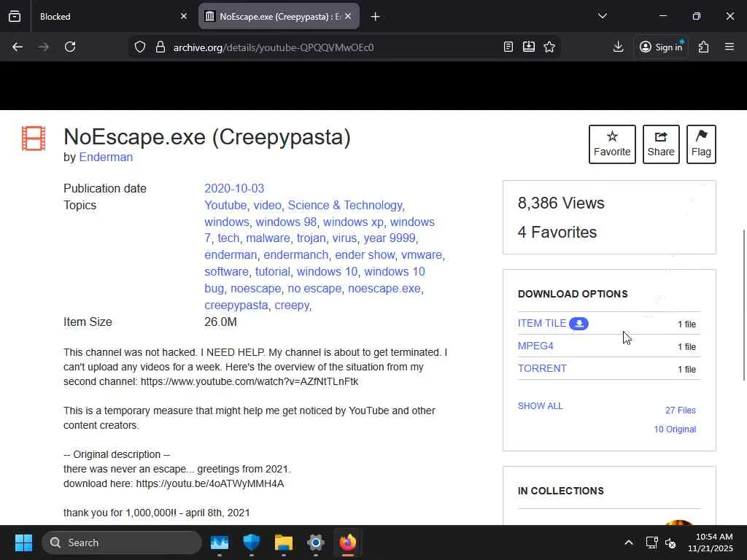Open the system monitor graph app in the taskbar

pyautogui.click(x=220, y=542)
